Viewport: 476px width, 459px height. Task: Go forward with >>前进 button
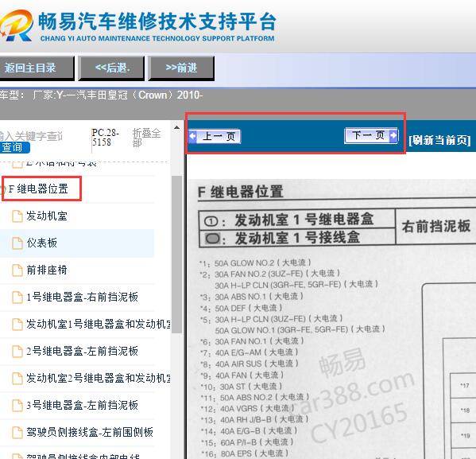(181, 68)
